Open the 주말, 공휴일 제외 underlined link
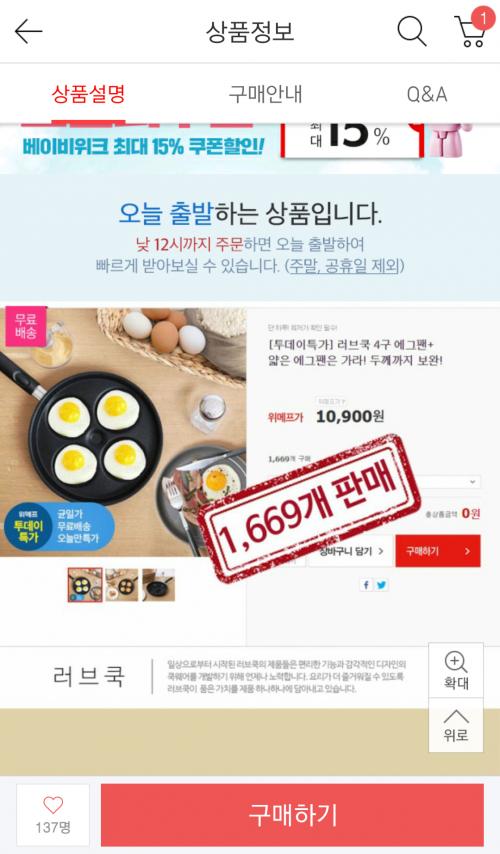500x854 pixels. pos(345,266)
